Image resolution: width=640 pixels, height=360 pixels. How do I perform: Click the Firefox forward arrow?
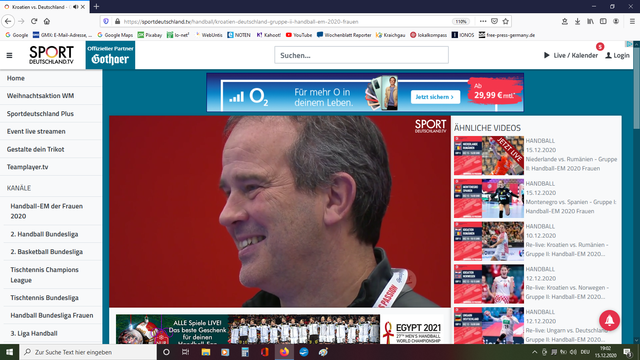pyautogui.click(x=21, y=21)
